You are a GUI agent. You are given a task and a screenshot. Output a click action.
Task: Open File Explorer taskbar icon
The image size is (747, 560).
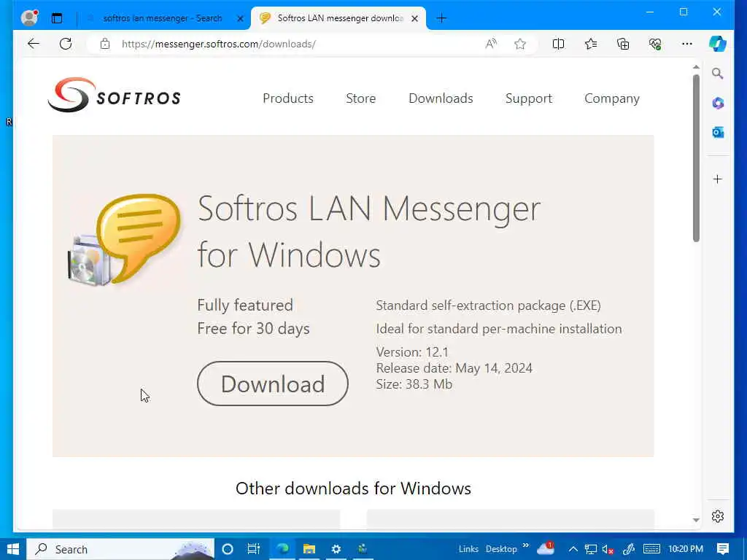309,549
